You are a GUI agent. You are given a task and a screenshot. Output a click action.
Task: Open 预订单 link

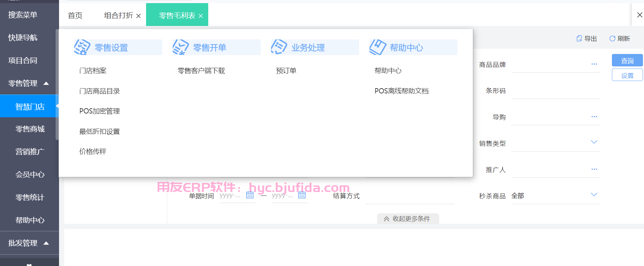286,71
